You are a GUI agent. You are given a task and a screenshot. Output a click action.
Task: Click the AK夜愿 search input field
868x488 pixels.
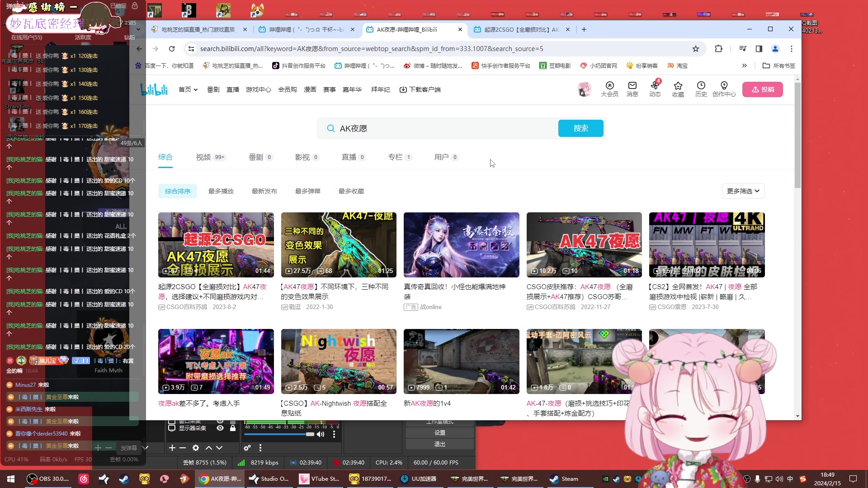pos(445,128)
